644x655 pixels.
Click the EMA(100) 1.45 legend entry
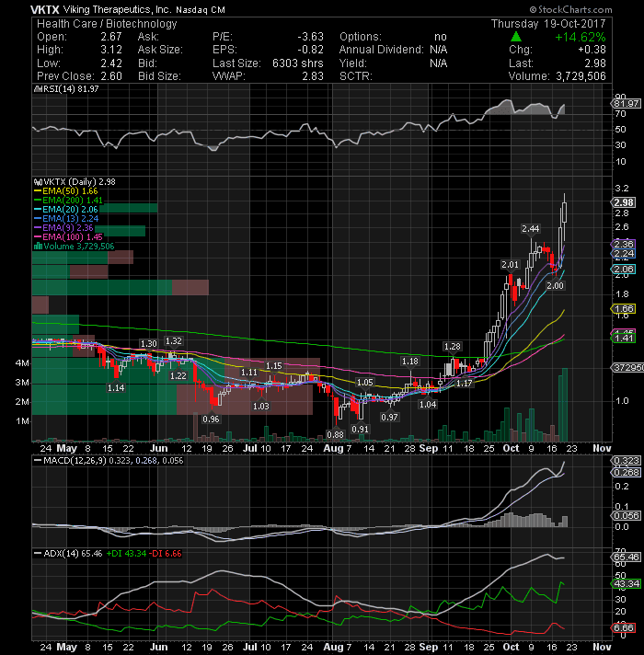click(x=68, y=237)
